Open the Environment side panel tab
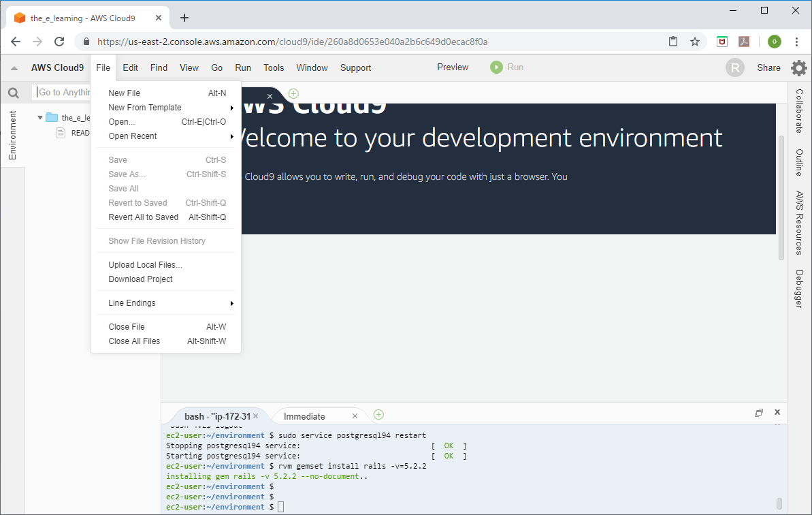Image resolution: width=812 pixels, height=515 pixels. pos(12,136)
